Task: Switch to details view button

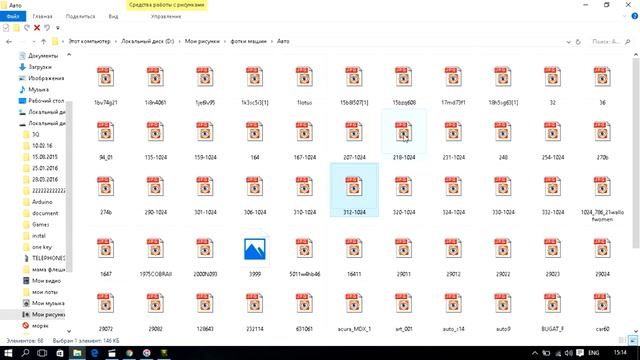Action: coord(623,340)
